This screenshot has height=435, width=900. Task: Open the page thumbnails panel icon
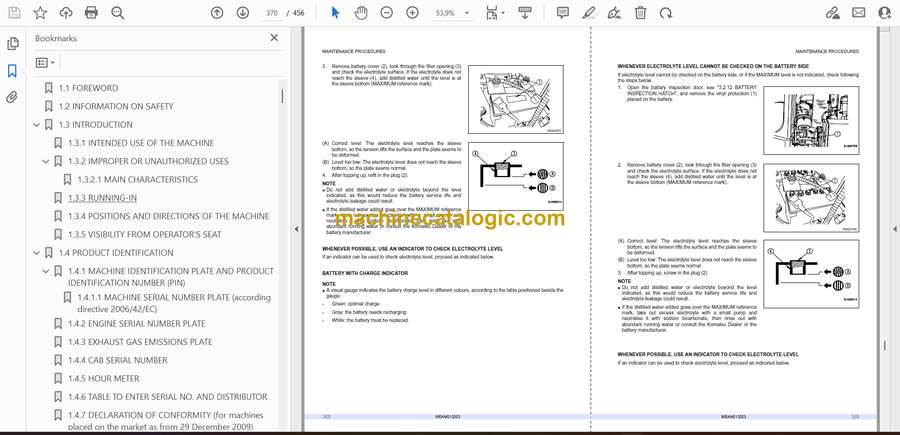13,44
